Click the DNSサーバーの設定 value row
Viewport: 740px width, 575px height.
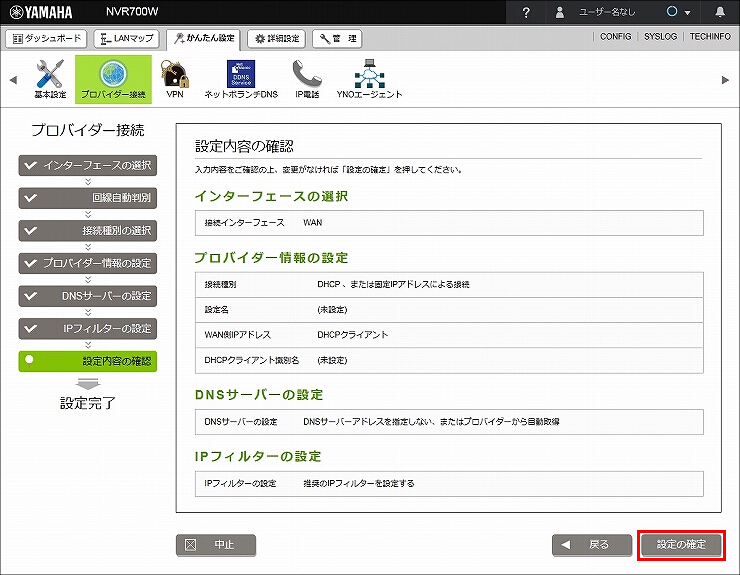pyautogui.click(x=449, y=422)
